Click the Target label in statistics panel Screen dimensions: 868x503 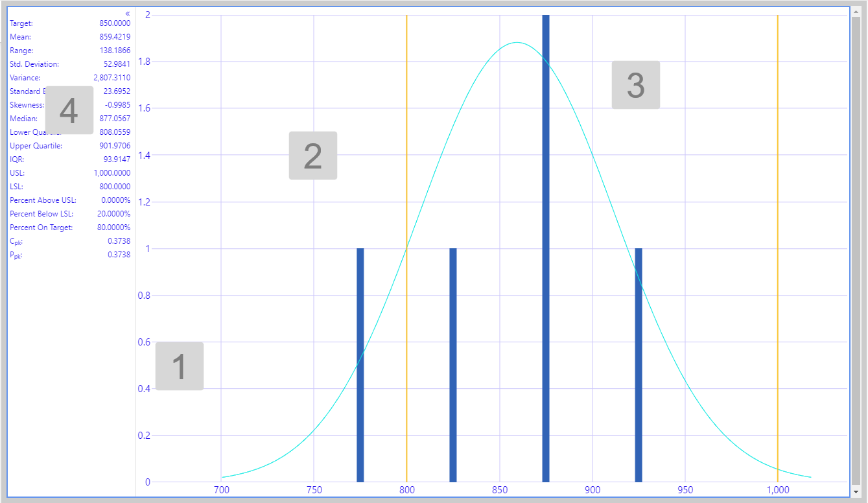[22, 23]
